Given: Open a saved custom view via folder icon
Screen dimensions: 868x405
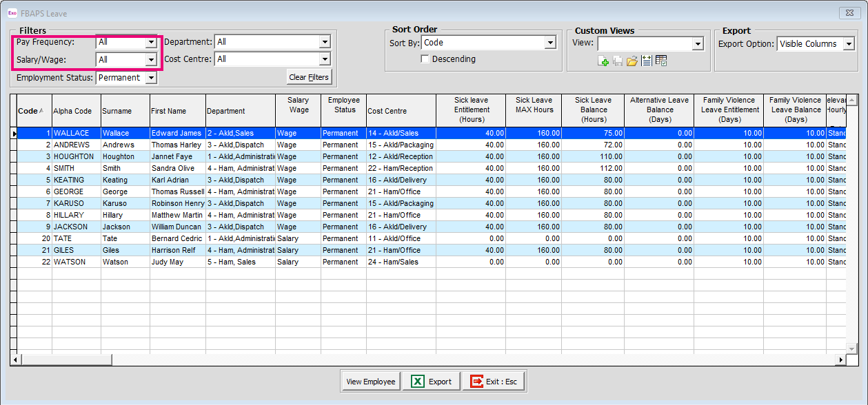Looking at the screenshot, I should (x=632, y=61).
